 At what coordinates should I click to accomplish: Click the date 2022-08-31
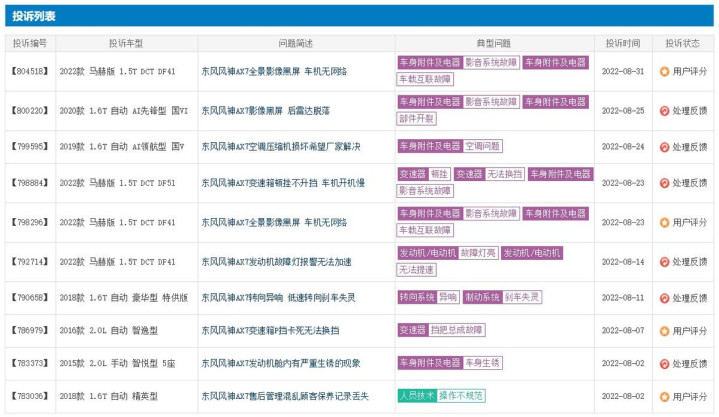[x=623, y=71]
